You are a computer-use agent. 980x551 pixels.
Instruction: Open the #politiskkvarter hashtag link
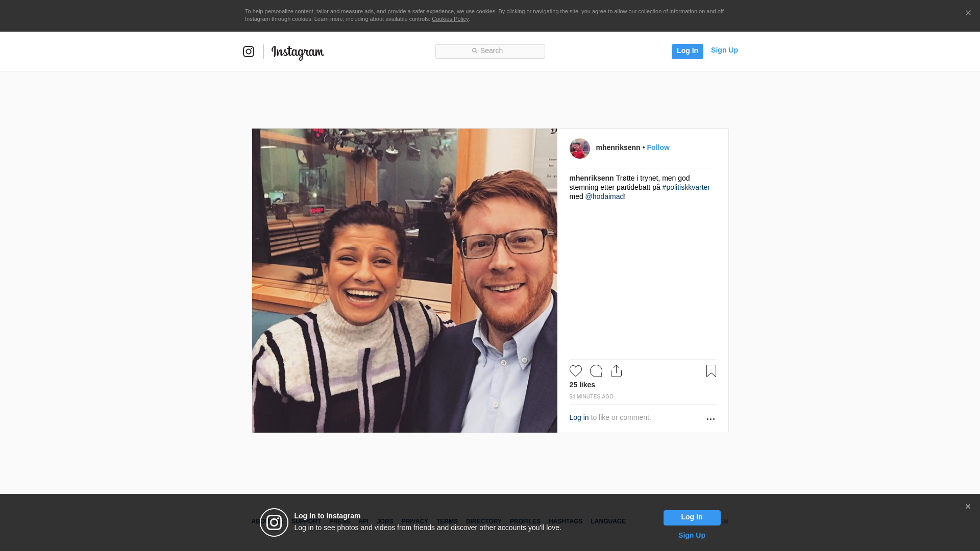(685, 187)
